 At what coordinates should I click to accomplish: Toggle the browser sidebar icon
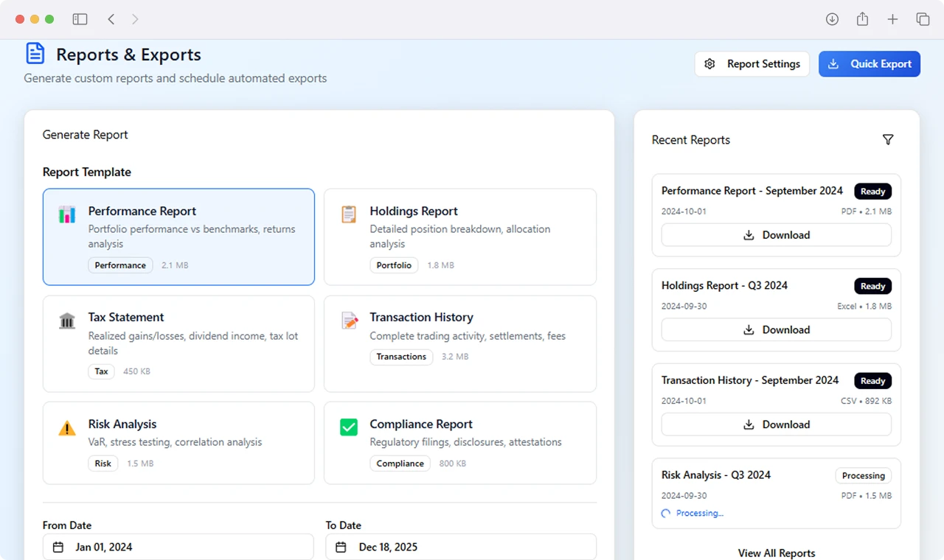point(80,19)
